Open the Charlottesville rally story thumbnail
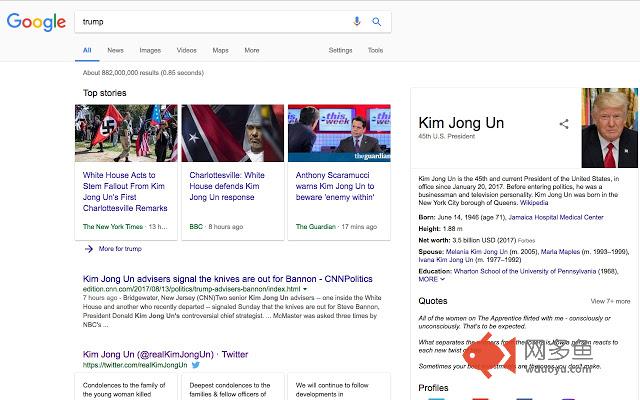The image size is (640, 400). point(126,133)
